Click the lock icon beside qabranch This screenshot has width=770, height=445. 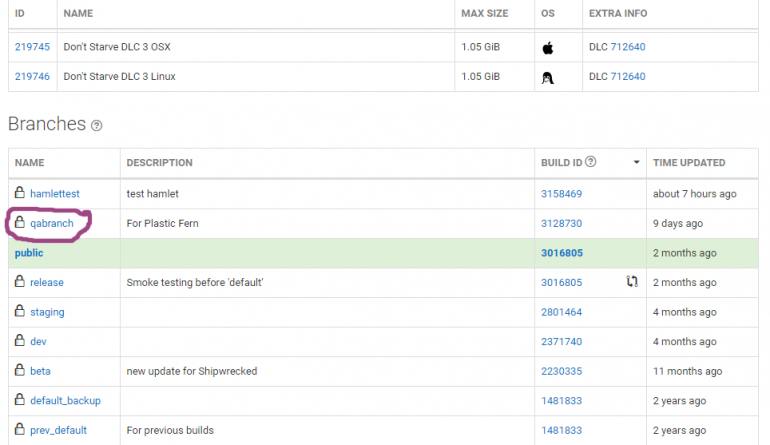click(20, 222)
